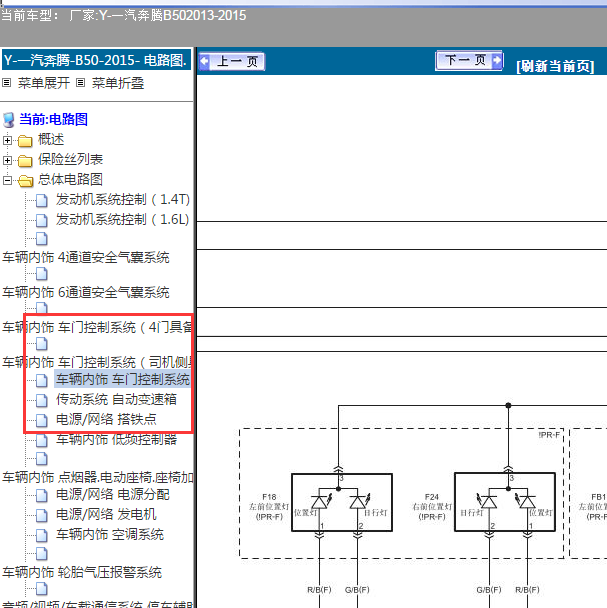Click page icon beside 电源/网络 搭铁点

coord(42,420)
